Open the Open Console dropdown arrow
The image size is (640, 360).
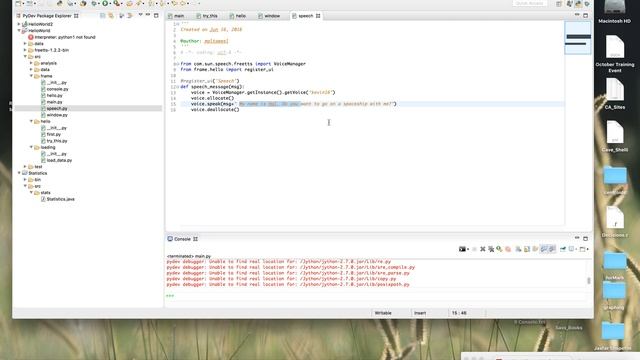[x=588, y=249]
